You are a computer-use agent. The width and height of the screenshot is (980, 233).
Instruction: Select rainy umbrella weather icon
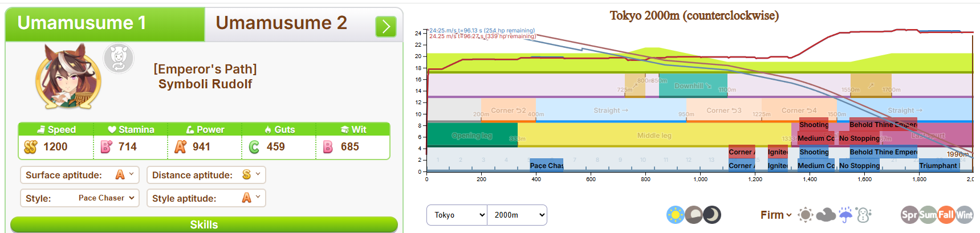845,215
